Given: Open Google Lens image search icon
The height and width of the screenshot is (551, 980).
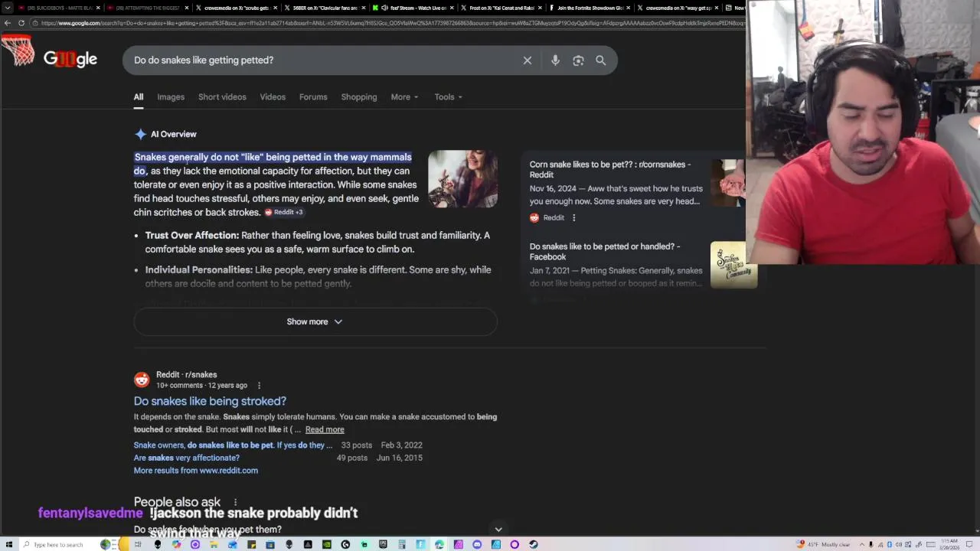Looking at the screenshot, I should 578,60.
